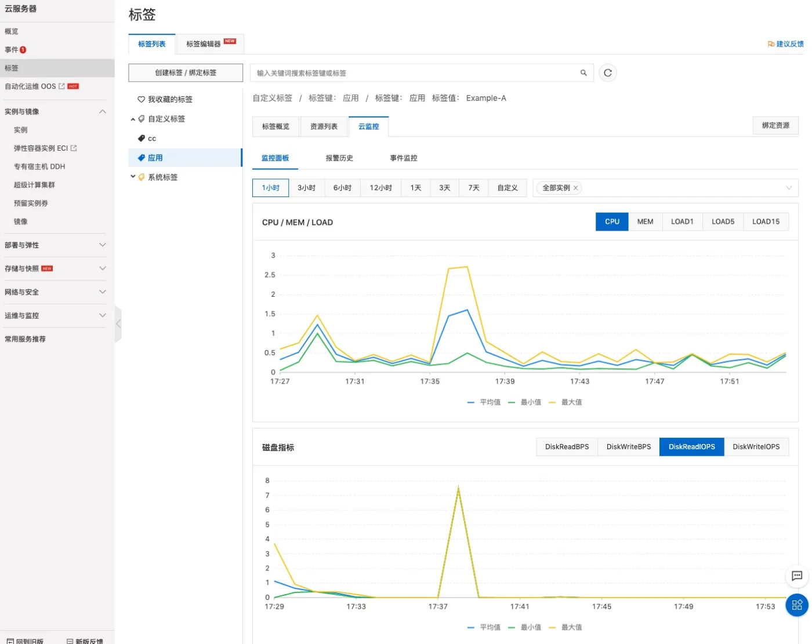Open 概览 in the sidebar
The image size is (812, 644).
point(12,31)
